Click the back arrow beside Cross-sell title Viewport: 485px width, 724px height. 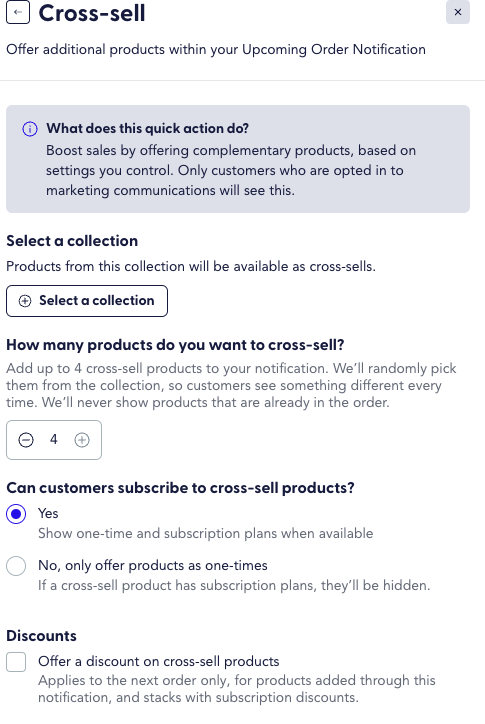pos(18,12)
